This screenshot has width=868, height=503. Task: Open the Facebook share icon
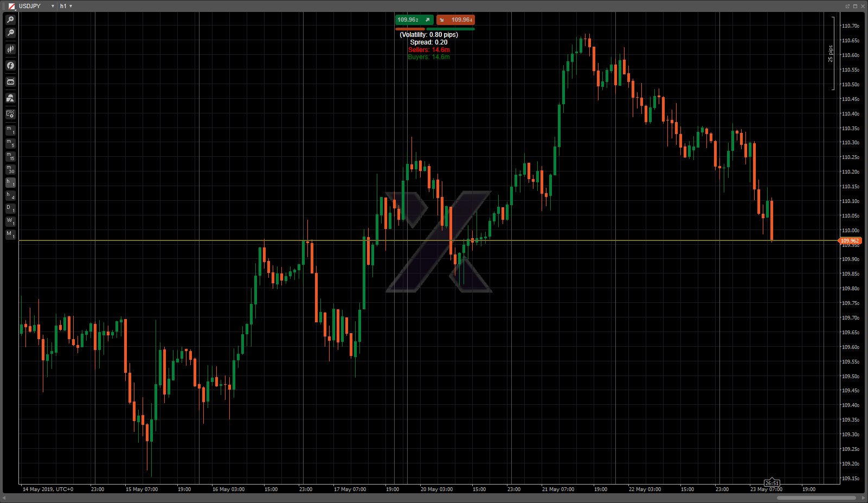tap(10, 66)
